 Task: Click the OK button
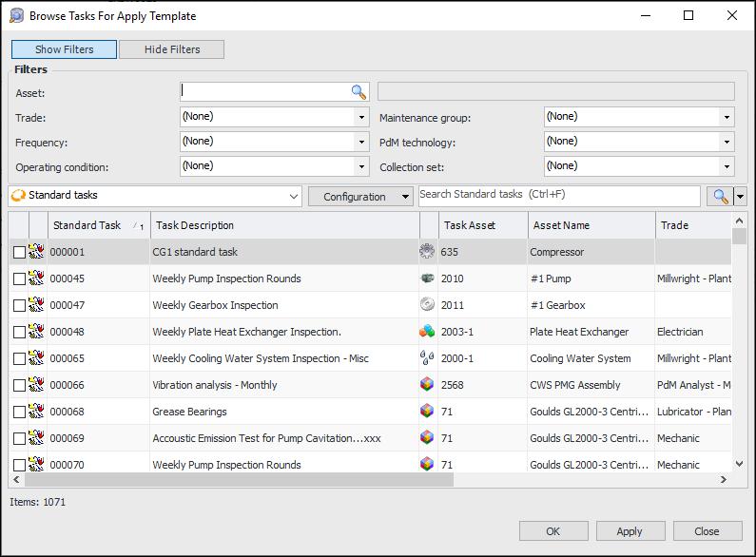coord(553,531)
